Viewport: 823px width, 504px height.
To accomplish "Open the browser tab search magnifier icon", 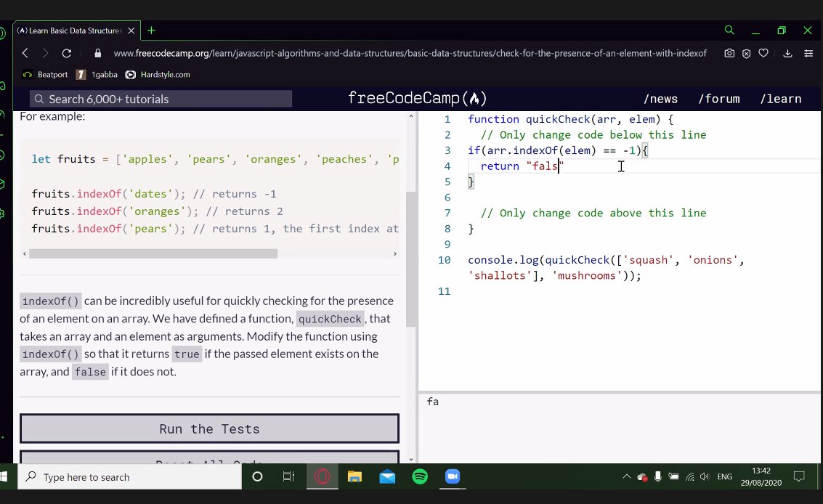I will coord(729,30).
